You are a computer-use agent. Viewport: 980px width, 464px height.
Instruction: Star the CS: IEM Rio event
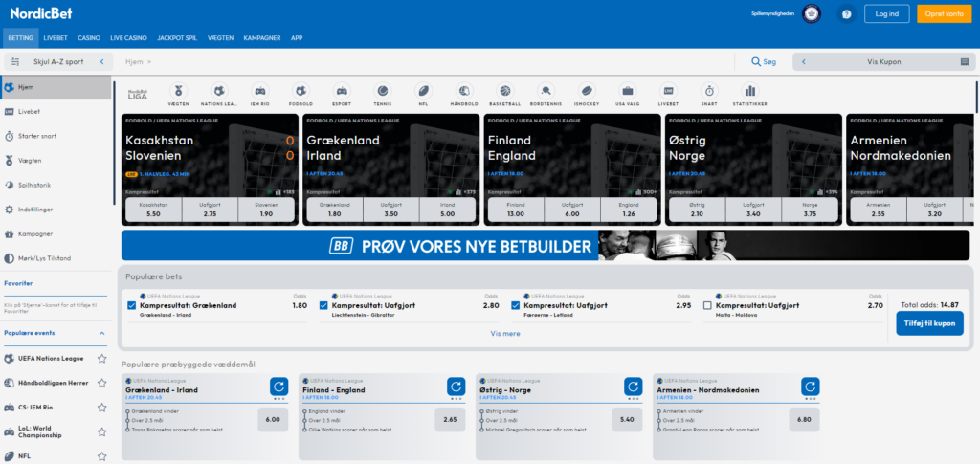[x=101, y=408]
